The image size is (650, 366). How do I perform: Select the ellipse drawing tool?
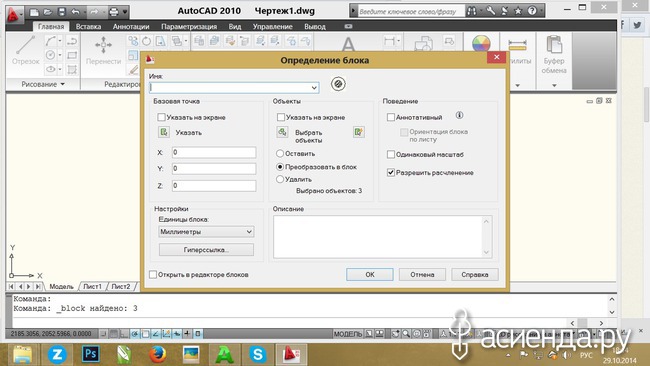pyautogui.click(x=51, y=69)
